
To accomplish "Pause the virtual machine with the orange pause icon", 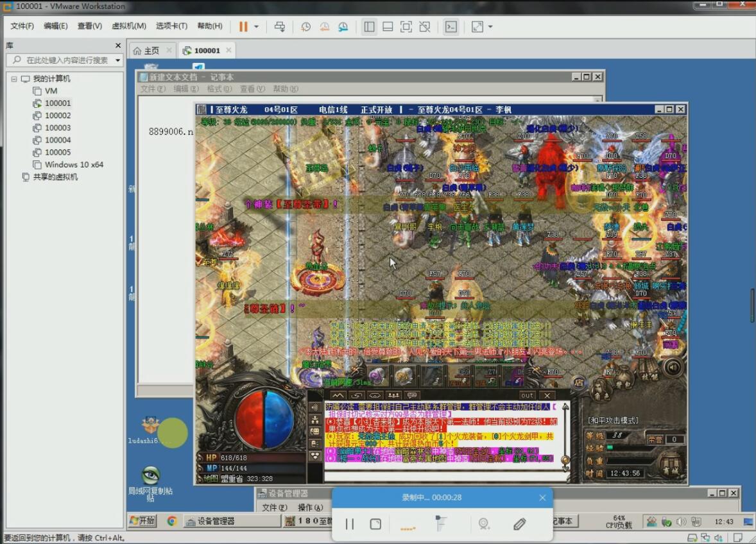I will point(243,26).
